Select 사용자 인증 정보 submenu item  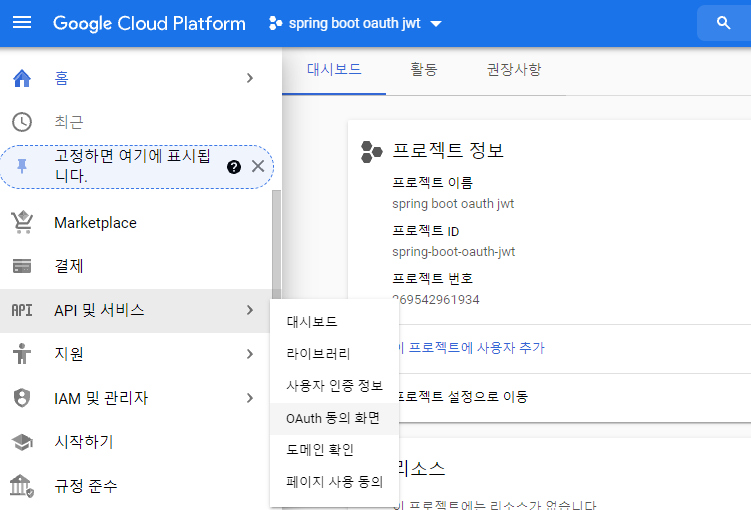coord(334,386)
